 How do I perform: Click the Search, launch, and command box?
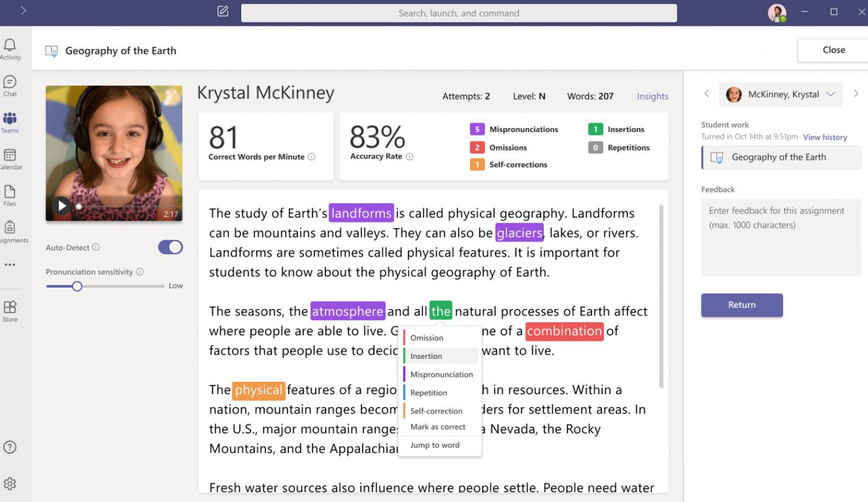[x=459, y=13]
